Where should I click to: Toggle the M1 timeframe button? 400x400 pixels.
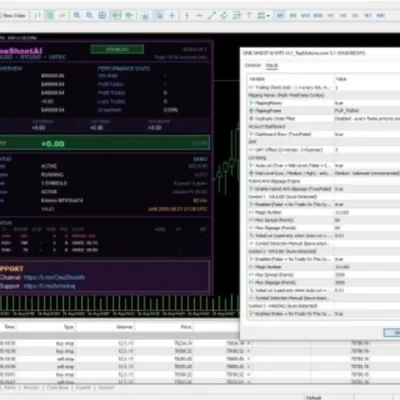click(x=280, y=15)
